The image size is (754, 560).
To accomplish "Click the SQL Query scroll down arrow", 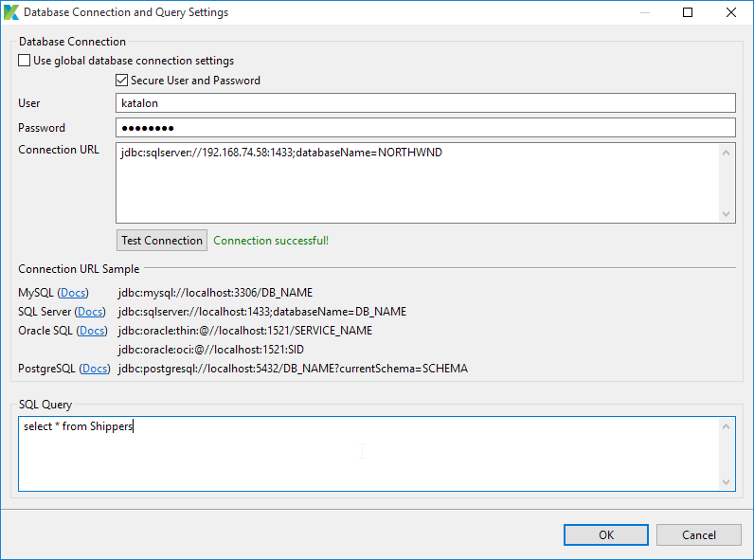I will [x=727, y=482].
